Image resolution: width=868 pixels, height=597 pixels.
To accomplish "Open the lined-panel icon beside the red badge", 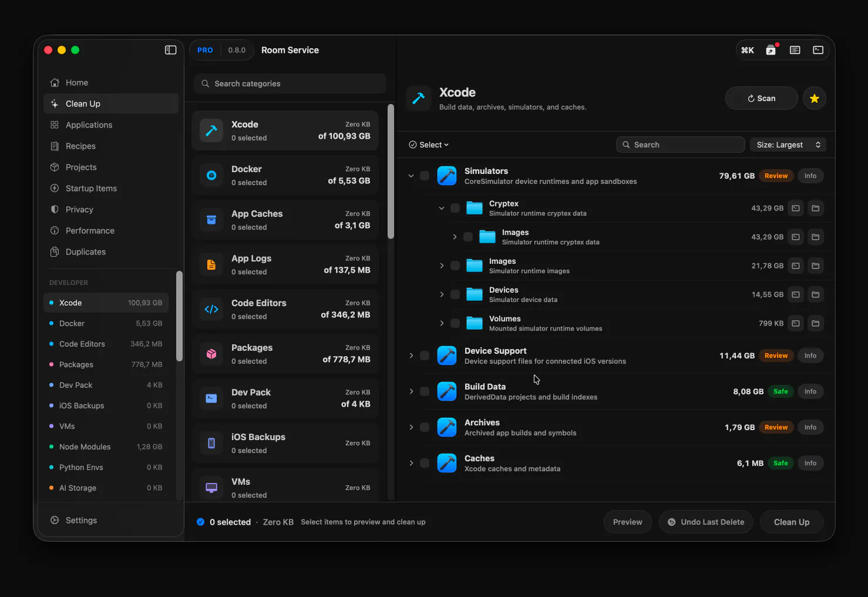I will click(795, 50).
